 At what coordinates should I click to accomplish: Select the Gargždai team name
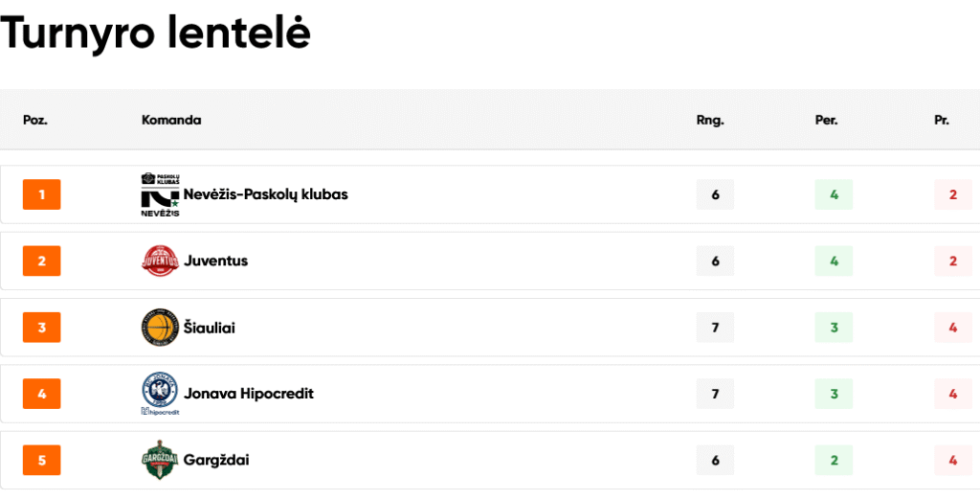pos(216,460)
